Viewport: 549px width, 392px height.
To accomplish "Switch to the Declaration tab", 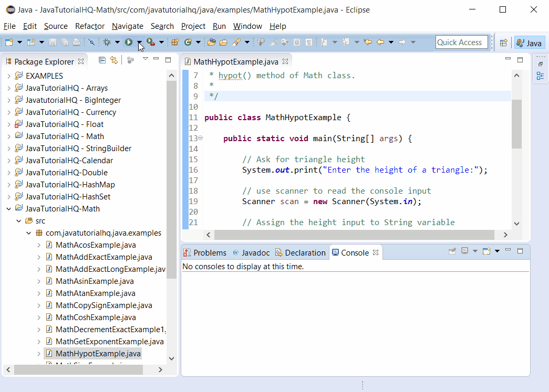I will pos(301,253).
